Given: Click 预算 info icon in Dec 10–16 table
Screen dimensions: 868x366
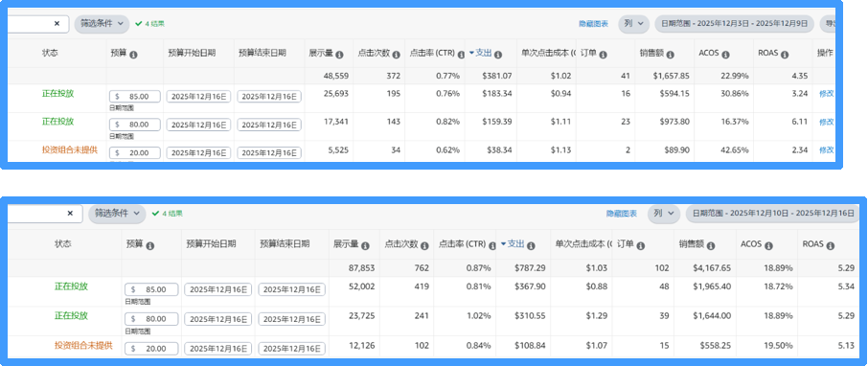Looking at the screenshot, I should (150, 245).
